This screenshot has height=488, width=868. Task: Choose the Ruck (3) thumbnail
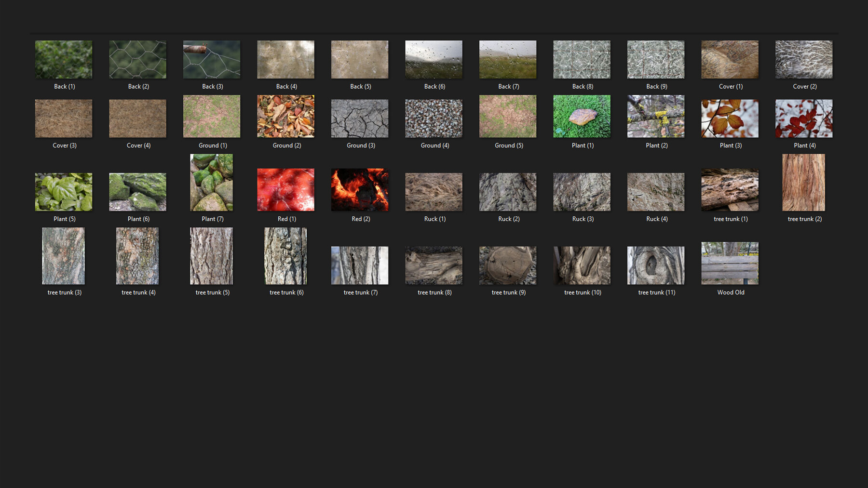pyautogui.click(x=582, y=192)
